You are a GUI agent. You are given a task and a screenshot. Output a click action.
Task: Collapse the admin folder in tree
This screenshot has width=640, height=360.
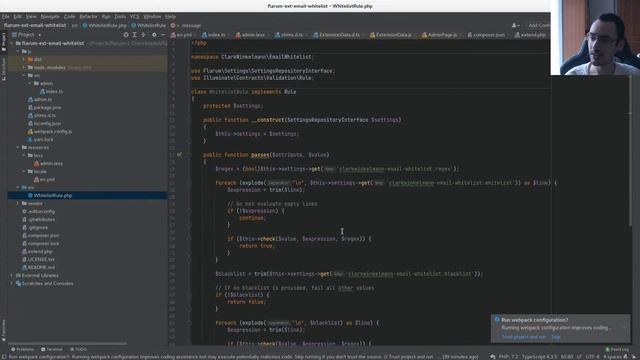click(x=29, y=83)
